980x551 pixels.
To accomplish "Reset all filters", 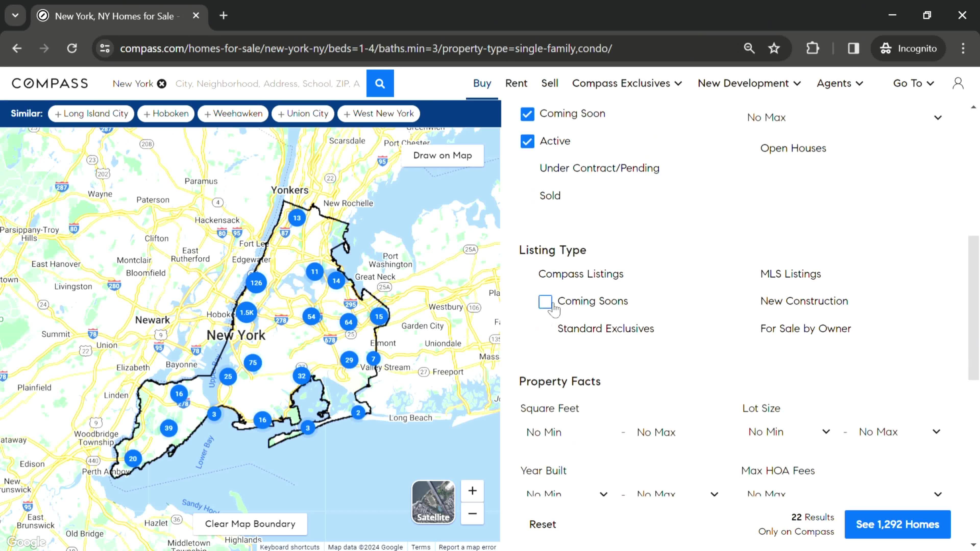I will click(x=543, y=524).
